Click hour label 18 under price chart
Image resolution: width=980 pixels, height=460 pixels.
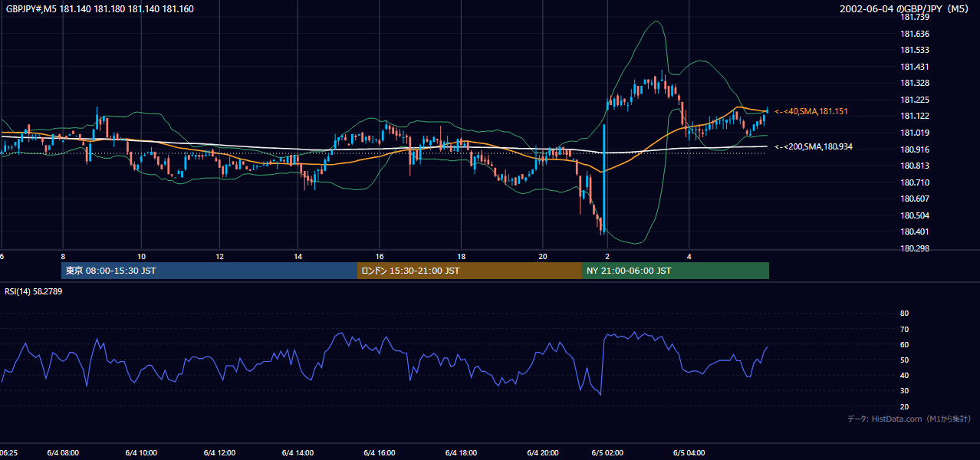click(x=461, y=256)
